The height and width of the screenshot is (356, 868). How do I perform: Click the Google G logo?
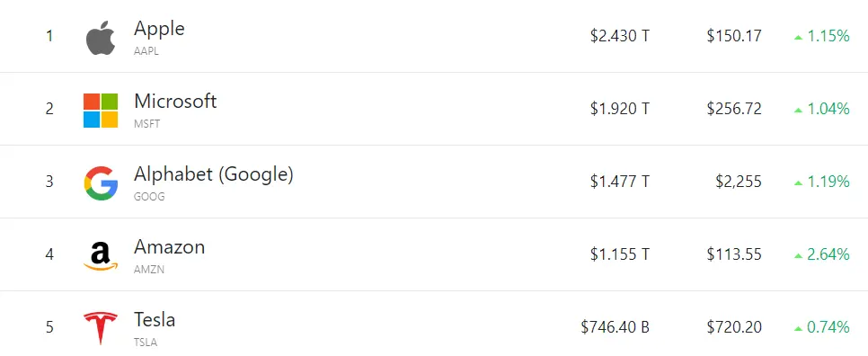101,183
